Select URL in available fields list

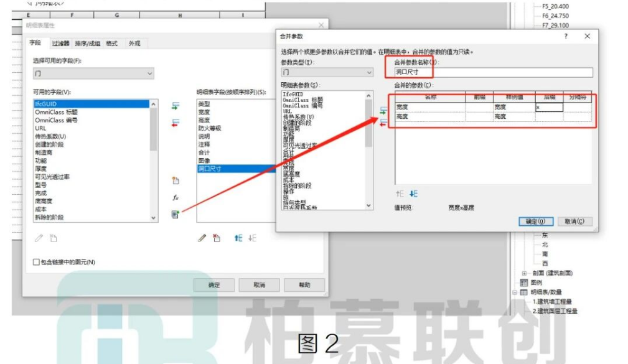(x=40, y=128)
